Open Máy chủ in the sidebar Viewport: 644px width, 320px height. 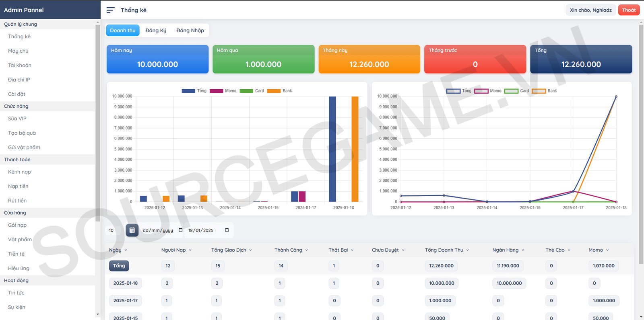[x=18, y=51]
